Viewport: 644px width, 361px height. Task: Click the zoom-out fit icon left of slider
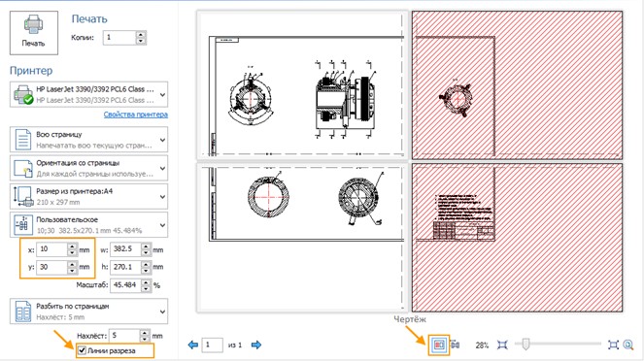502,345
